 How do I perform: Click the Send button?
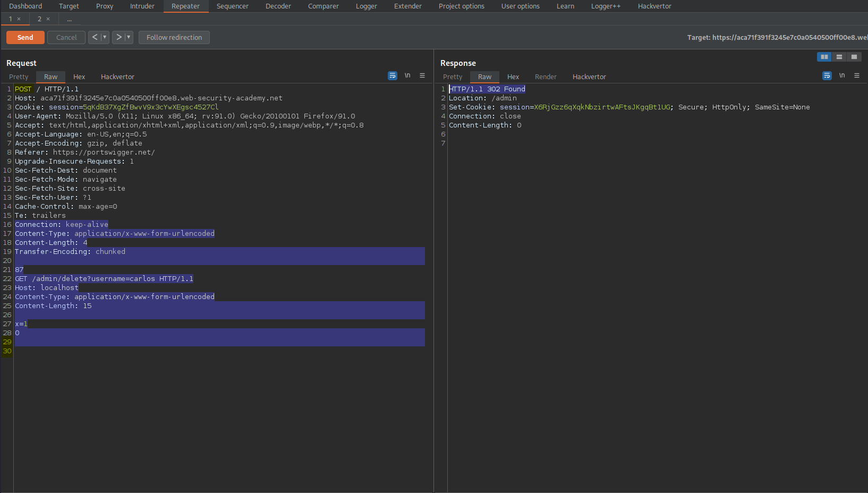25,37
